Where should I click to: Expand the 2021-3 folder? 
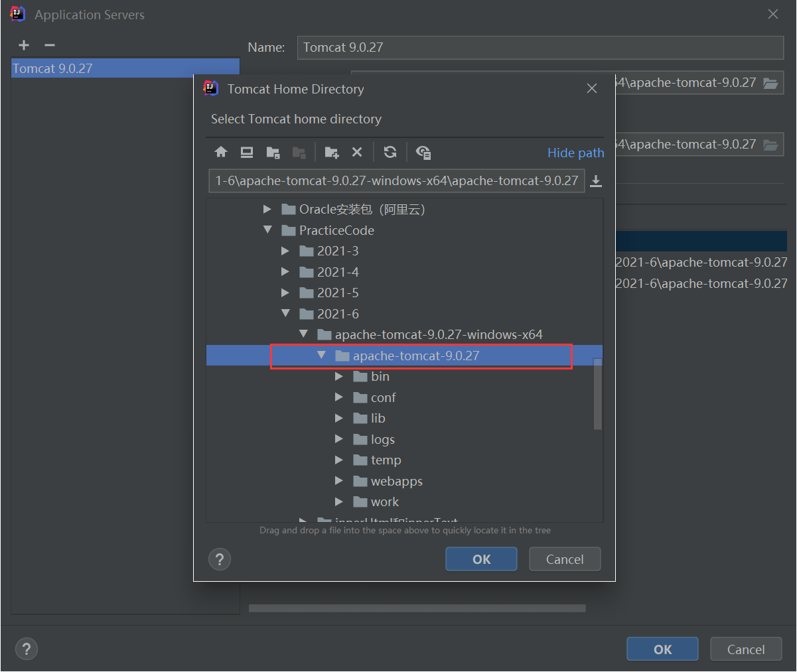285,251
